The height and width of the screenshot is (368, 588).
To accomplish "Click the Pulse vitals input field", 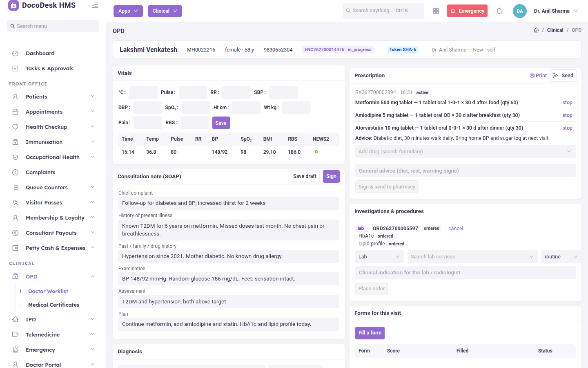I will 193,93.
